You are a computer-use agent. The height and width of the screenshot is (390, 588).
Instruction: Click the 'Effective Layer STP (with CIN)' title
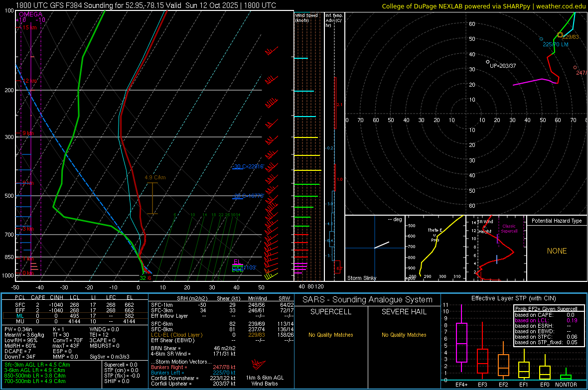point(513,298)
